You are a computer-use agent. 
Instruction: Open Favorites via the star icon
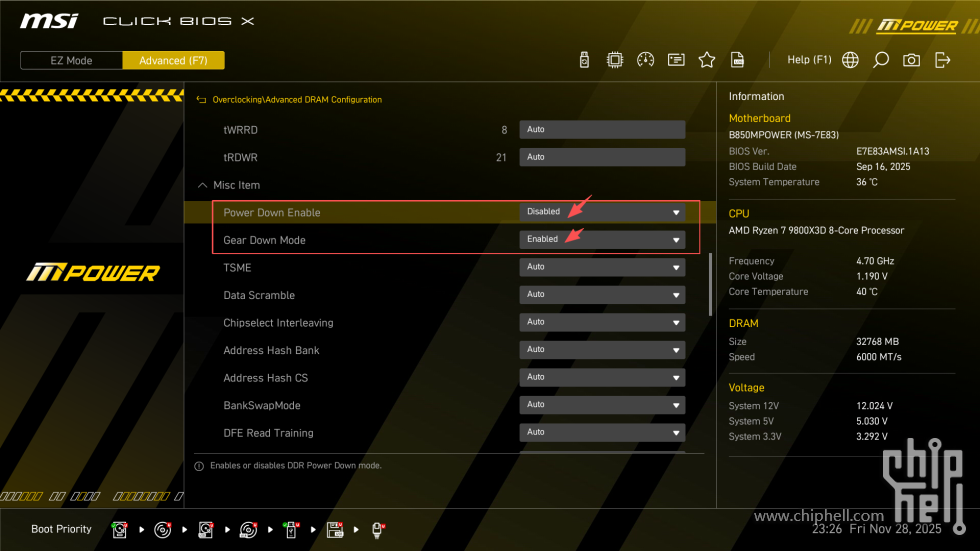click(707, 60)
